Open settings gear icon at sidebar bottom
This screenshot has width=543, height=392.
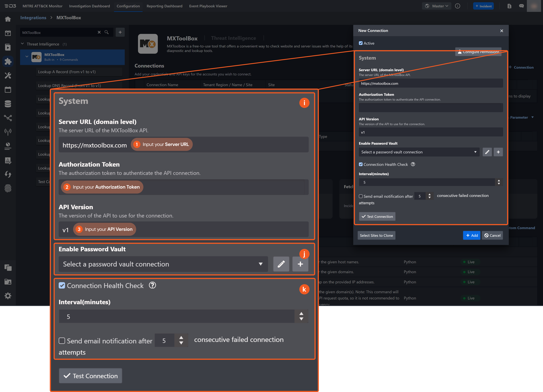8,296
